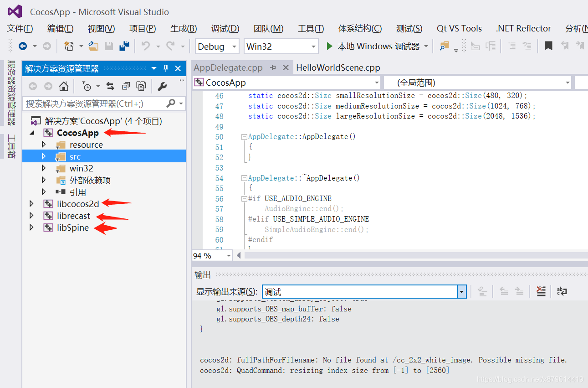Expand the libSpine project
This screenshot has width=588, height=388.
[31, 228]
